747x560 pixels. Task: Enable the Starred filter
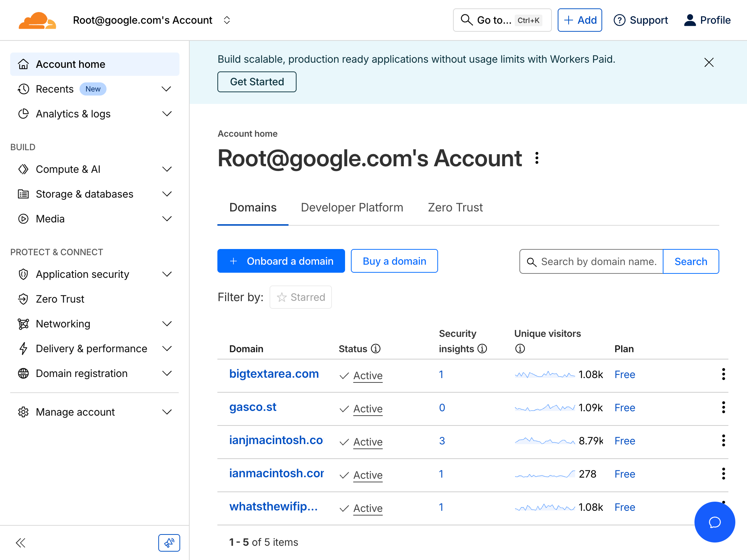(301, 297)
